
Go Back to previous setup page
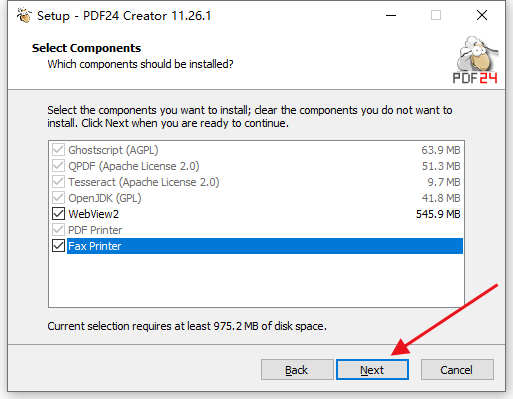297,370
